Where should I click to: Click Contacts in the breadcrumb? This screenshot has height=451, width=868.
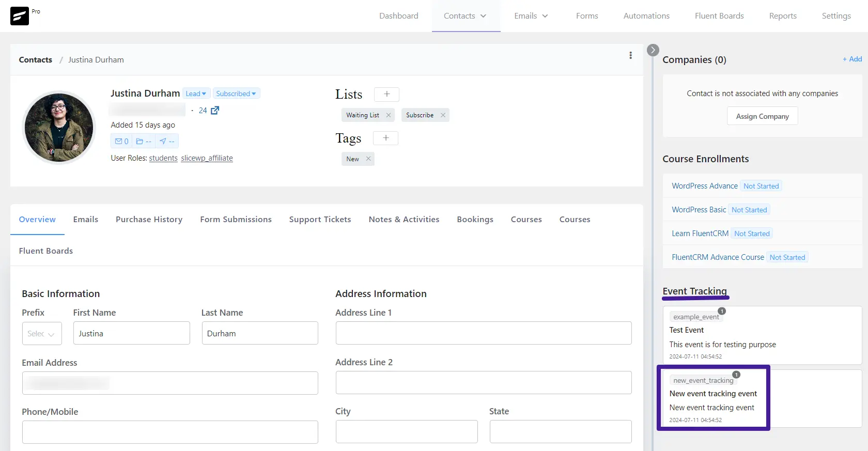36,60
